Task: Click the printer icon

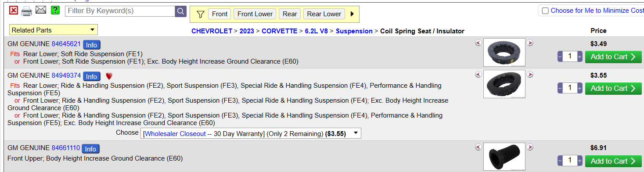Action: (x=27, y=11)
